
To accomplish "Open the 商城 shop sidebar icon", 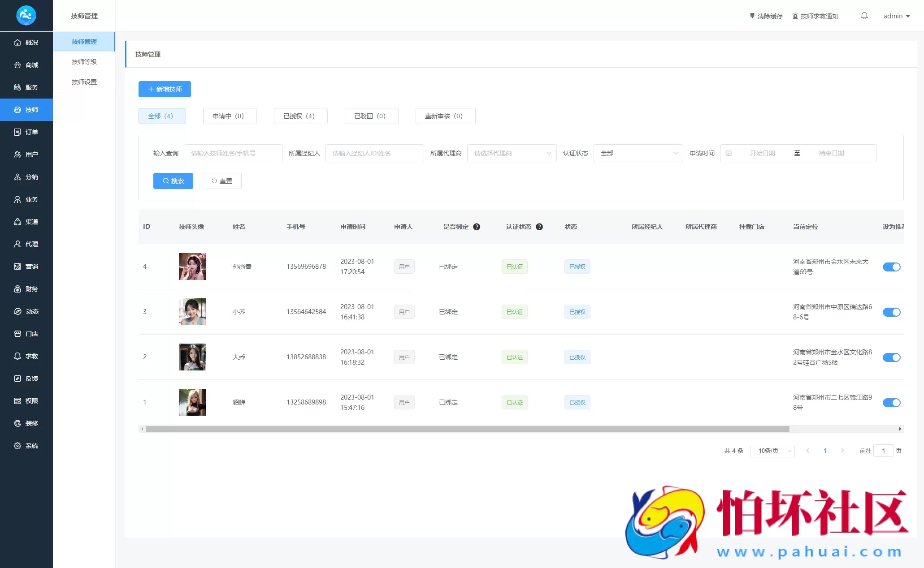I will [x=17, y=65].
